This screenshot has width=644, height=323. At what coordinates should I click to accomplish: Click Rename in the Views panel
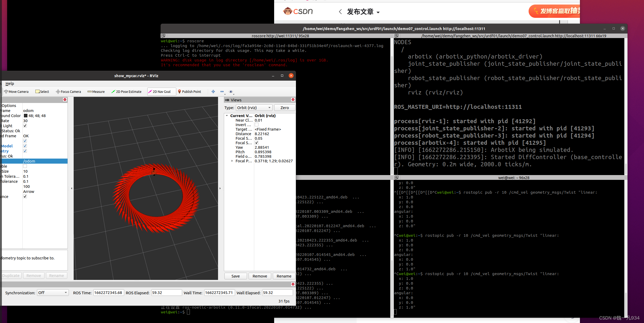click(x=284, y=276)
